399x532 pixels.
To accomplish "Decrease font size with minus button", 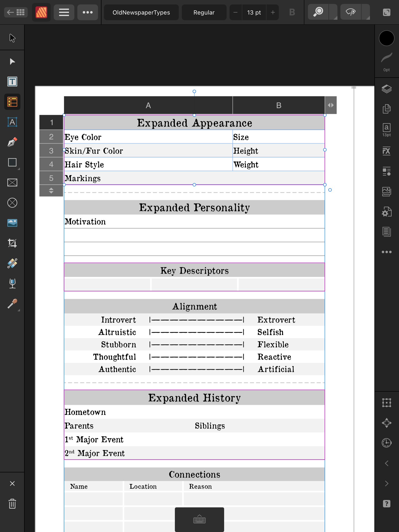I will tap(235, 12).
